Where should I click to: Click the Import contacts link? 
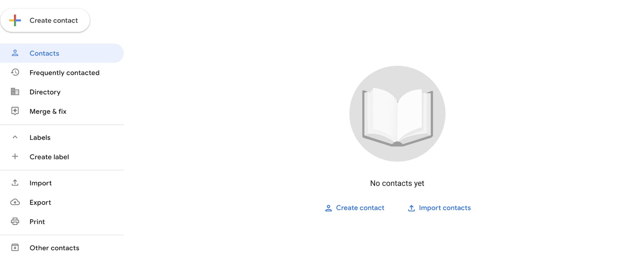[x=439, y=208]
